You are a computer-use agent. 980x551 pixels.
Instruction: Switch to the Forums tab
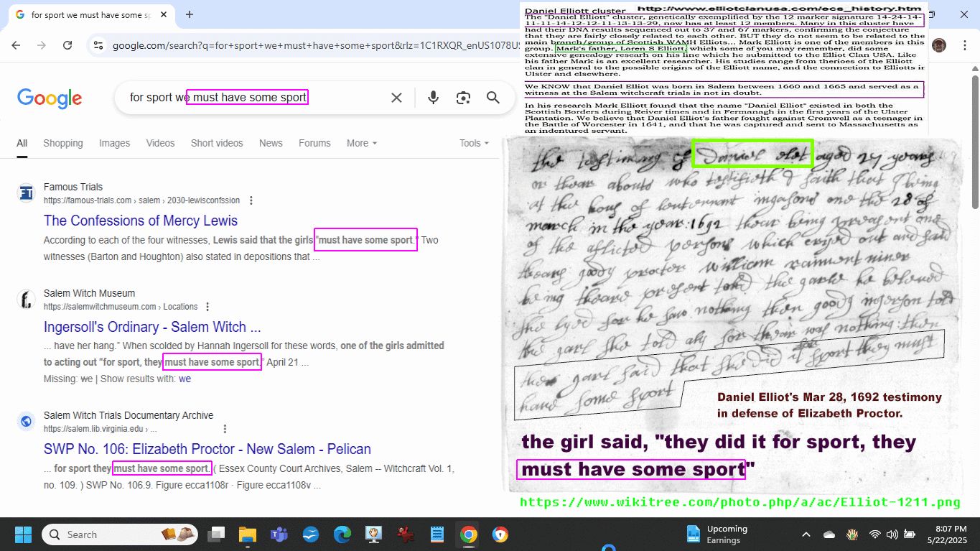pos(314,143)
